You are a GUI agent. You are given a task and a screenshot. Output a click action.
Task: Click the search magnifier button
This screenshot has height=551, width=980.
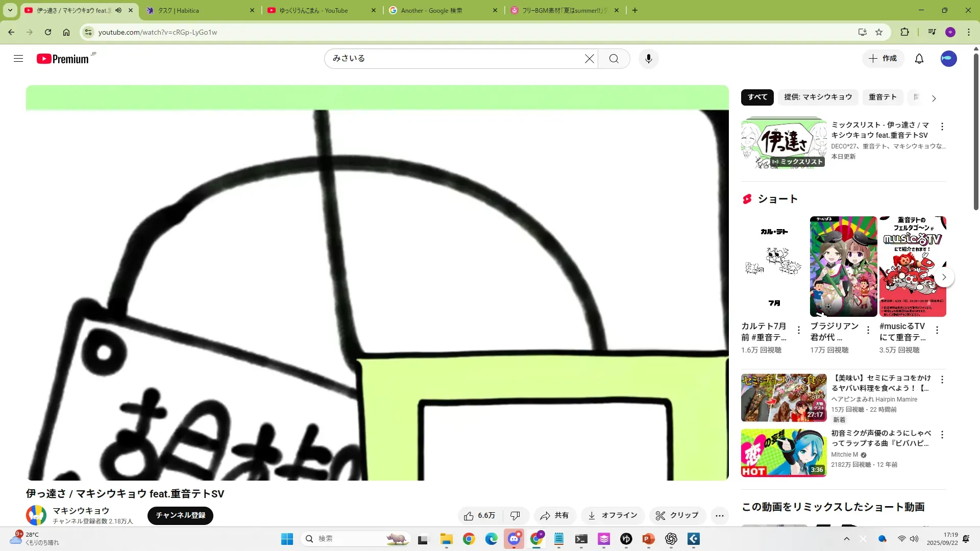614,59
